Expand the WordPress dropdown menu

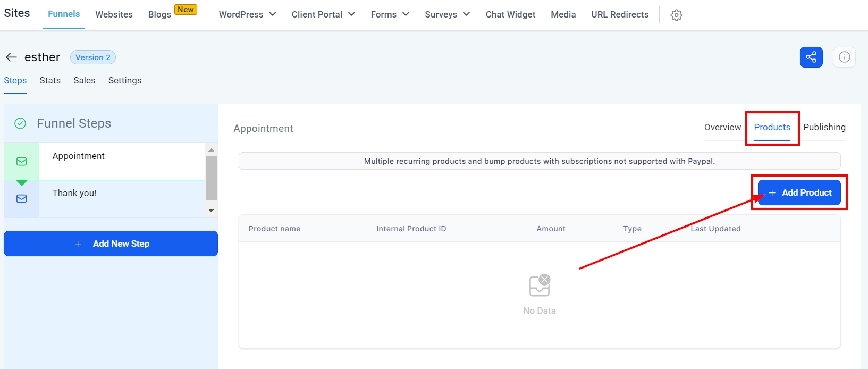247,14
